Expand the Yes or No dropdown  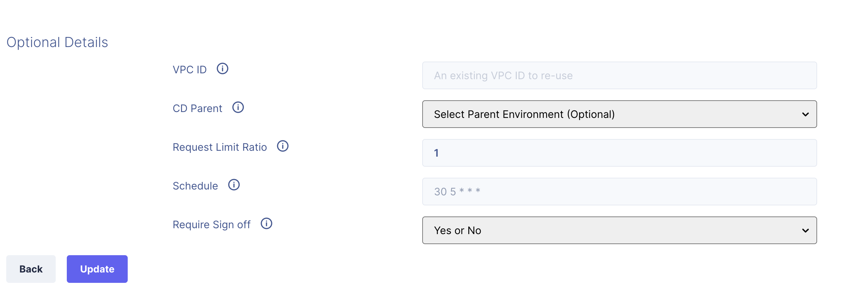click(x=619, y=231)
